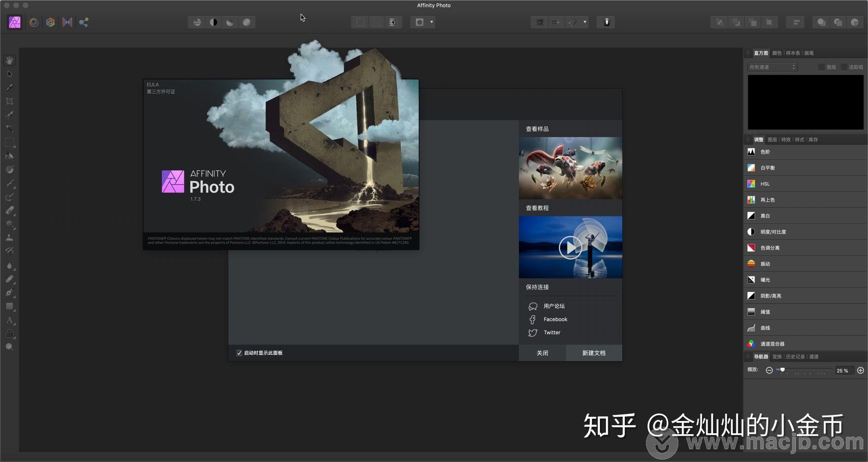Add a '白平衡' adjustment
The width and height of the screenshot is (868, 462).
coord(805,168)
